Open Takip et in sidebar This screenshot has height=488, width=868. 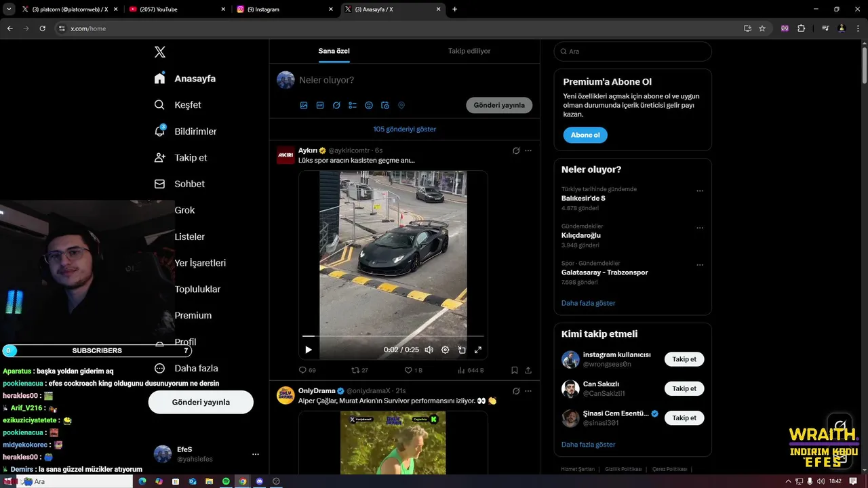pos(180,157)
